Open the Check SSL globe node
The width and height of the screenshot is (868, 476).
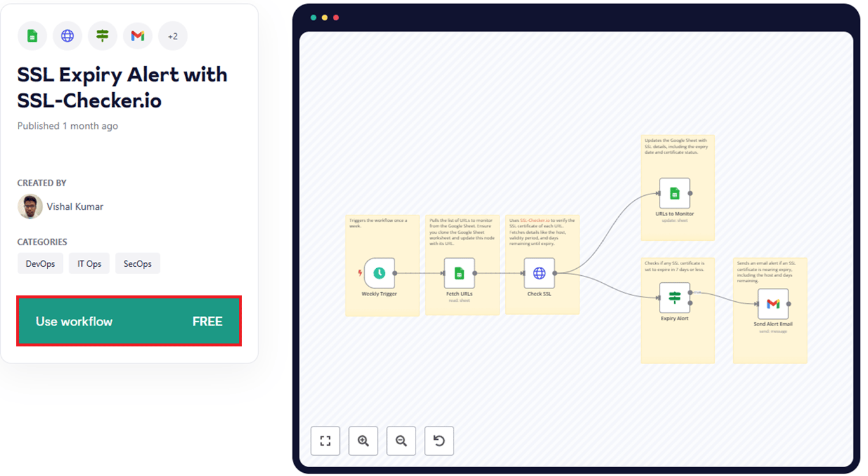[541, 273]
